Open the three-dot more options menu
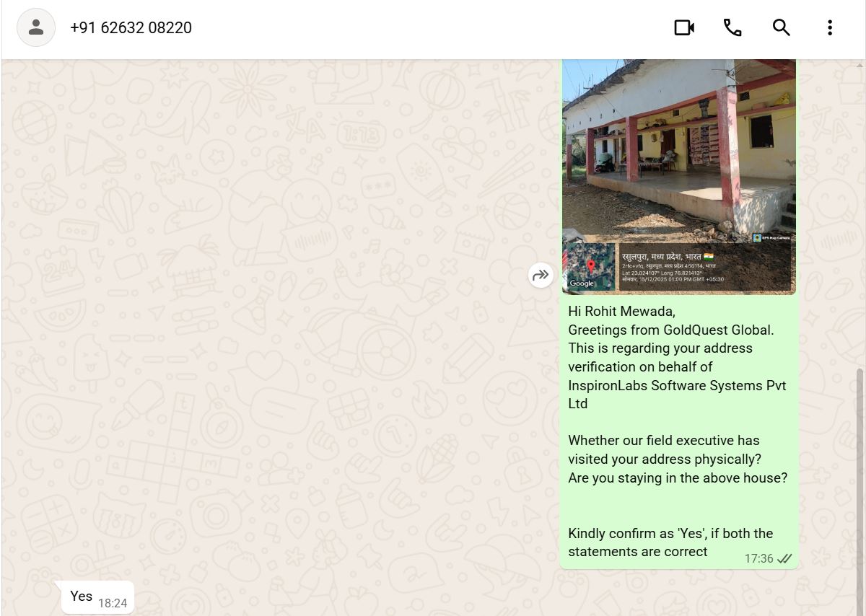This screenshot has width=866, height=616. click(829, 28)
